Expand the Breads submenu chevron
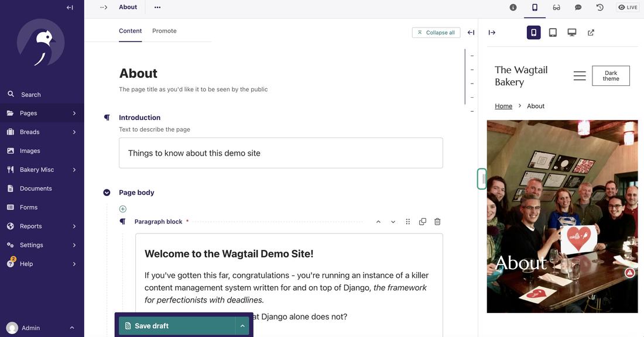The width and height of the screenshot is (644, 337). (74, 132)
